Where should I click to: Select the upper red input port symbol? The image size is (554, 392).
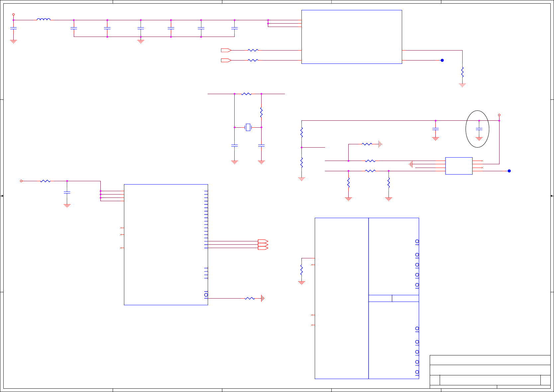click(x=226, y=50)
